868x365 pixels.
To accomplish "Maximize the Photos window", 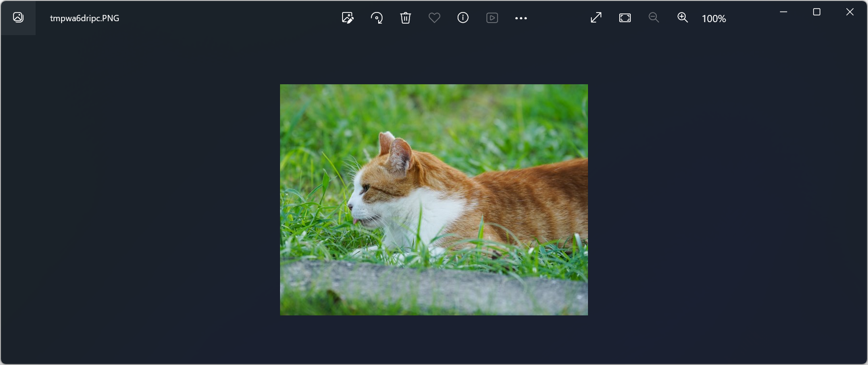I will pos(817,12).
